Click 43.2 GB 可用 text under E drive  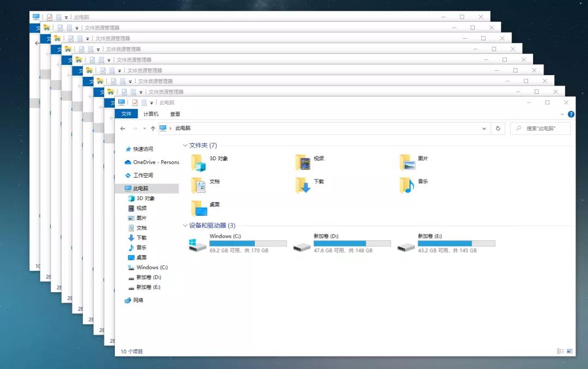coord(433,250)
